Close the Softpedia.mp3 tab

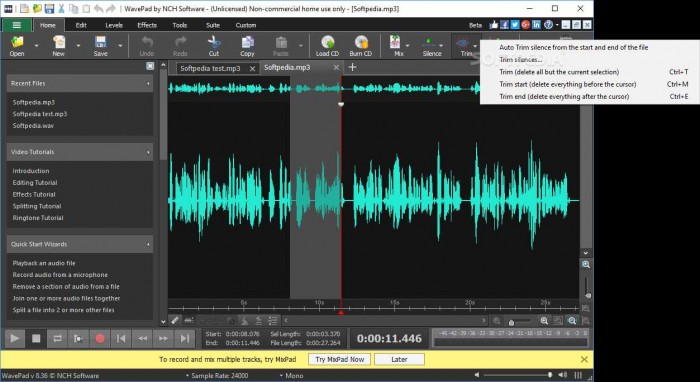tap(336, 68)
